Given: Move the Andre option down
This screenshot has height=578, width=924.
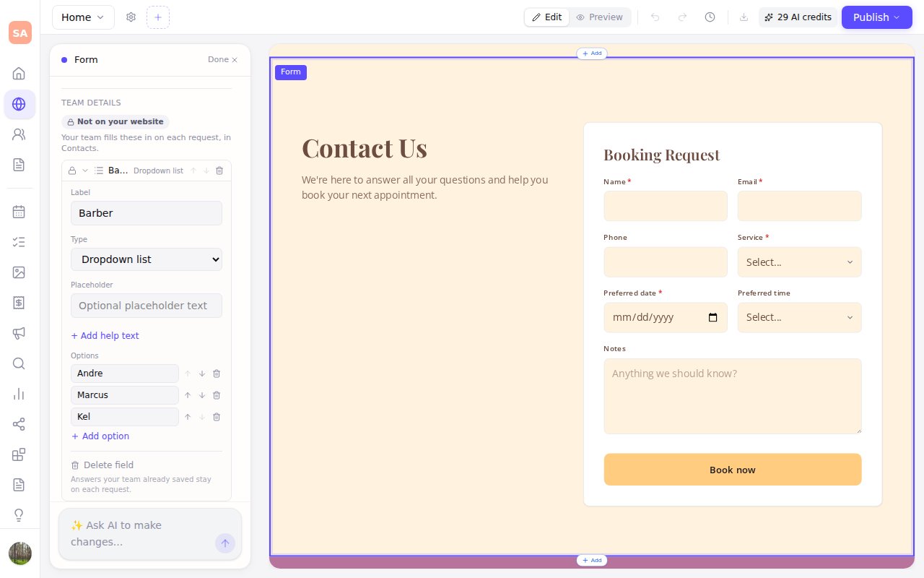Looking at the screenshot, I should pos(202,374).
